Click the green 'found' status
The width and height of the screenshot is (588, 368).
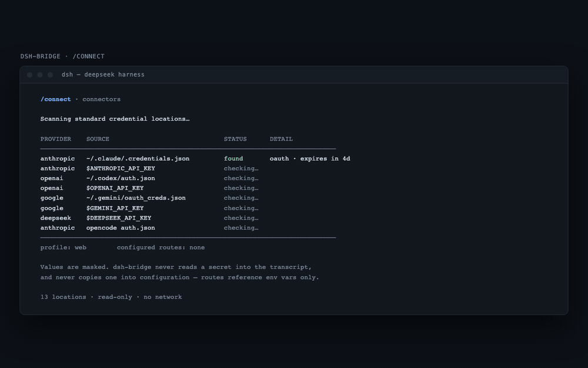tap(233, 158)
